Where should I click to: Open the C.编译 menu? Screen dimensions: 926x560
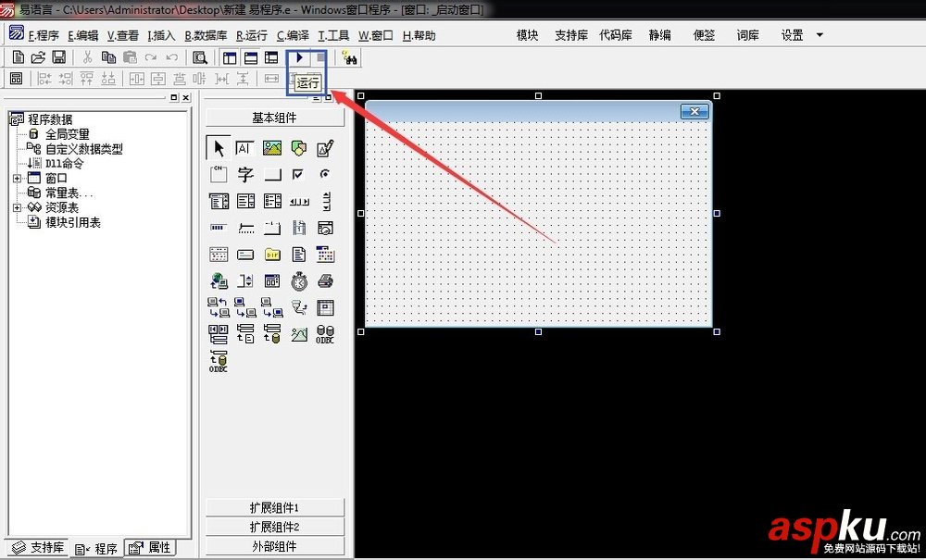point(293,36)
